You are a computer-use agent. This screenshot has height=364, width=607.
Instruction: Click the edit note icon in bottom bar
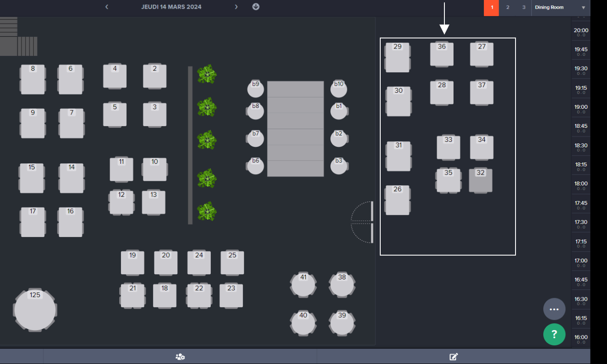coord(454,357)
